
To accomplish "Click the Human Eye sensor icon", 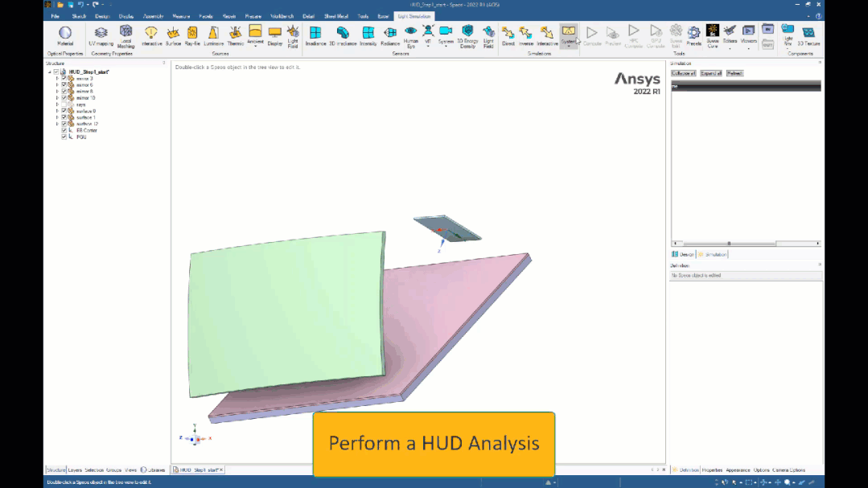I will pos(411,35).
